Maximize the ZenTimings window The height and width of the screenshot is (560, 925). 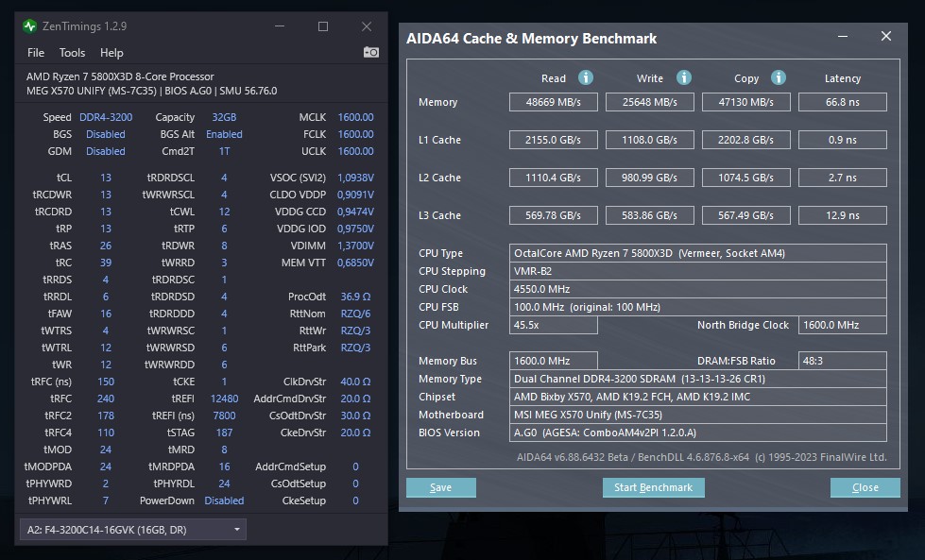tap(323, 26)
